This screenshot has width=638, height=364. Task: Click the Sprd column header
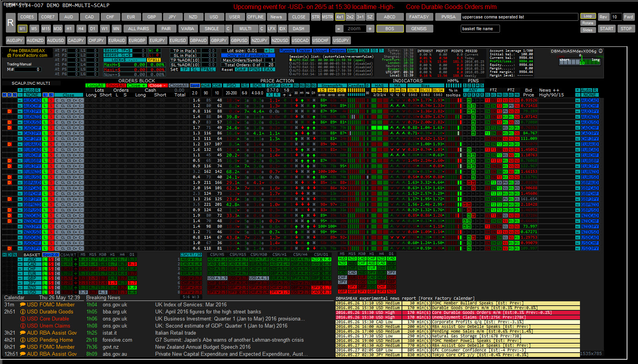tap(195, 85)
